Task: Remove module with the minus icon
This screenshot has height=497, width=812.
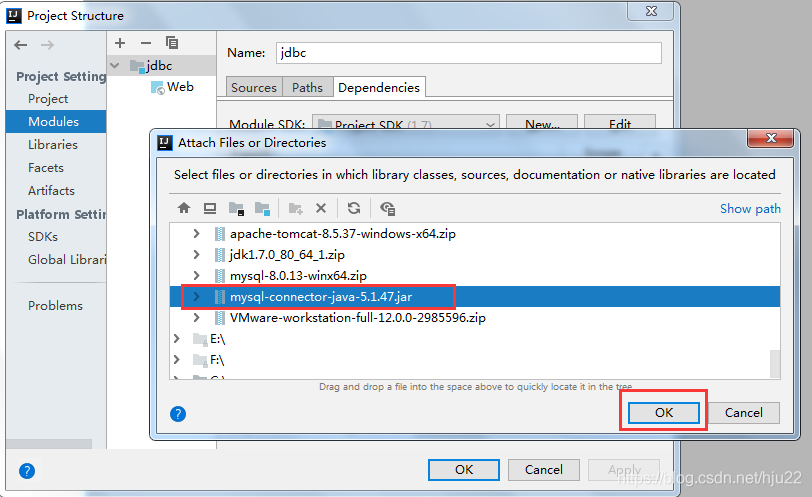Action: tap(146, 43)
